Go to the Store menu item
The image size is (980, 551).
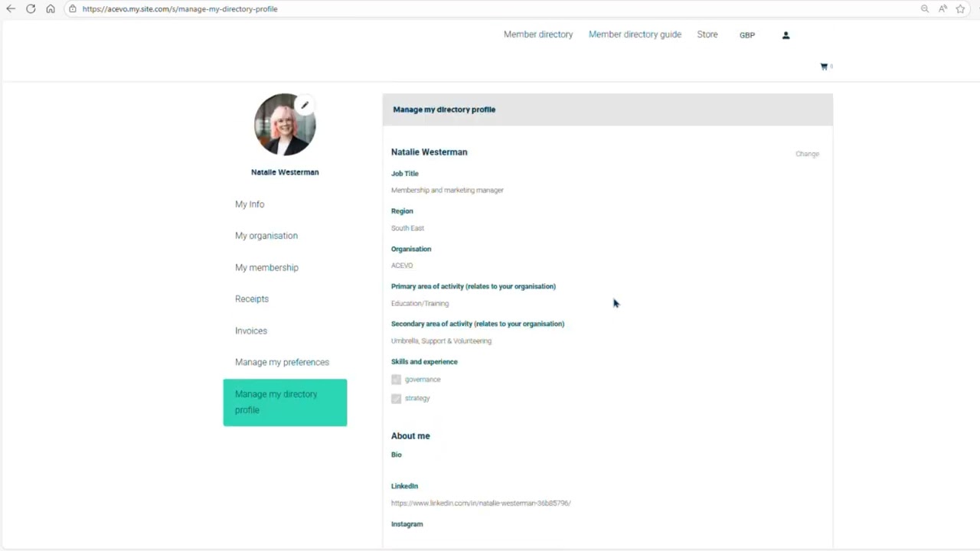(707, 34)
